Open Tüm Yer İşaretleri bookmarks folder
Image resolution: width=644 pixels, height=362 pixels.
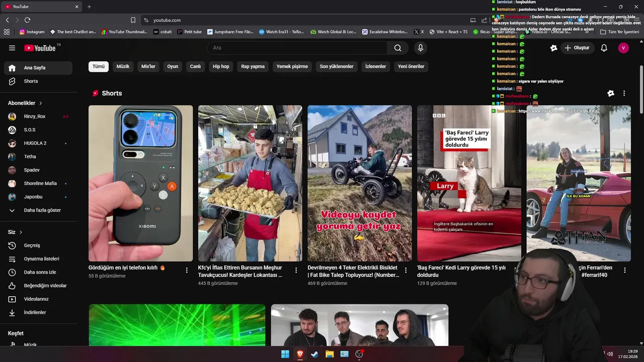(x=620, y=32)
